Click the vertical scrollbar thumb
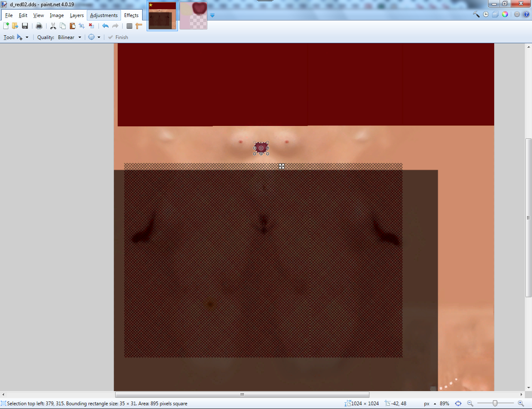Screen dimensions: 532x409 529,217
